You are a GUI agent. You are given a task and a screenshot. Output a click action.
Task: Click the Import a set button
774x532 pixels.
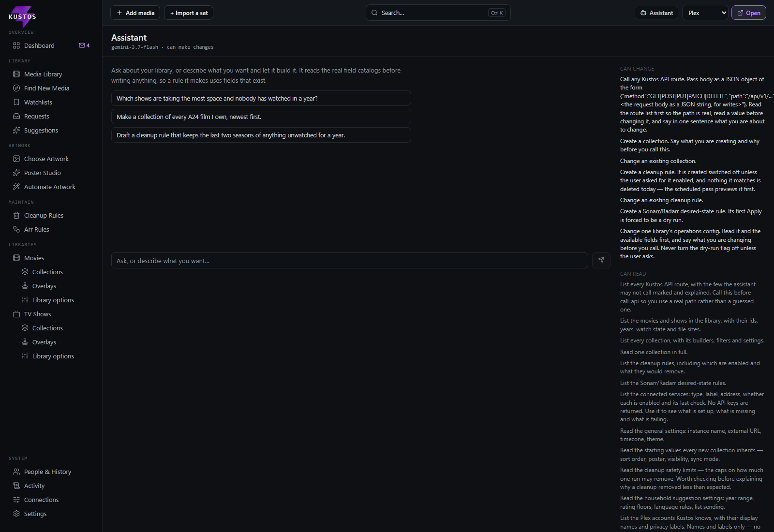(x=189, y=13)
